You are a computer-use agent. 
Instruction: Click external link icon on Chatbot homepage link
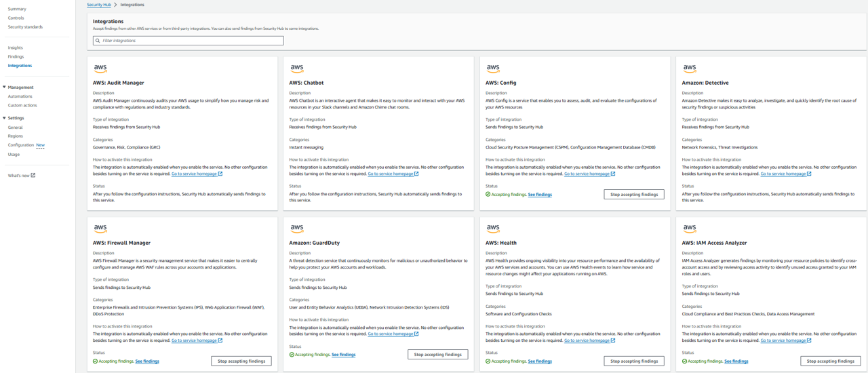[x=416, y=174]
